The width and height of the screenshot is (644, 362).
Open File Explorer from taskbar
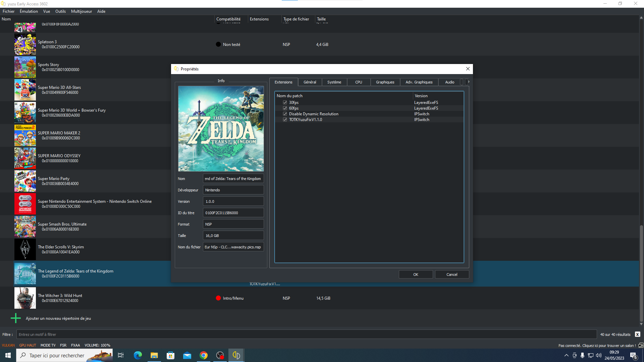point(154,355)
